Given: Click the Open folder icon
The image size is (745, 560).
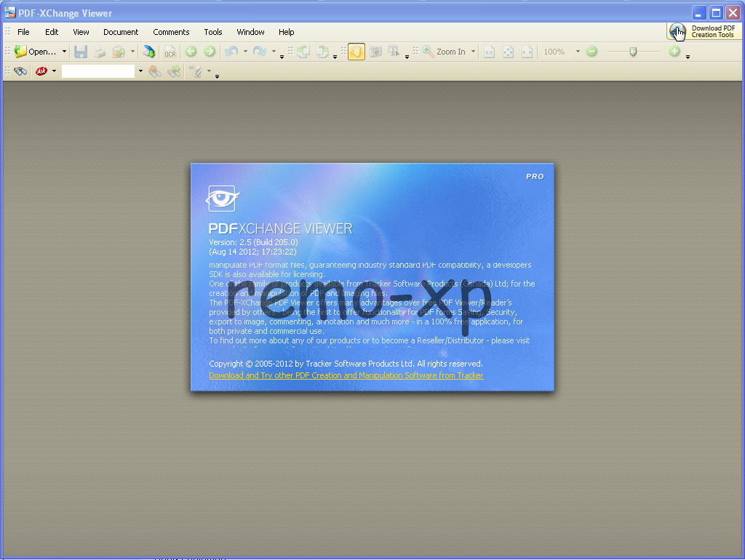Looking at the screenshot, I should click(20, 52).
